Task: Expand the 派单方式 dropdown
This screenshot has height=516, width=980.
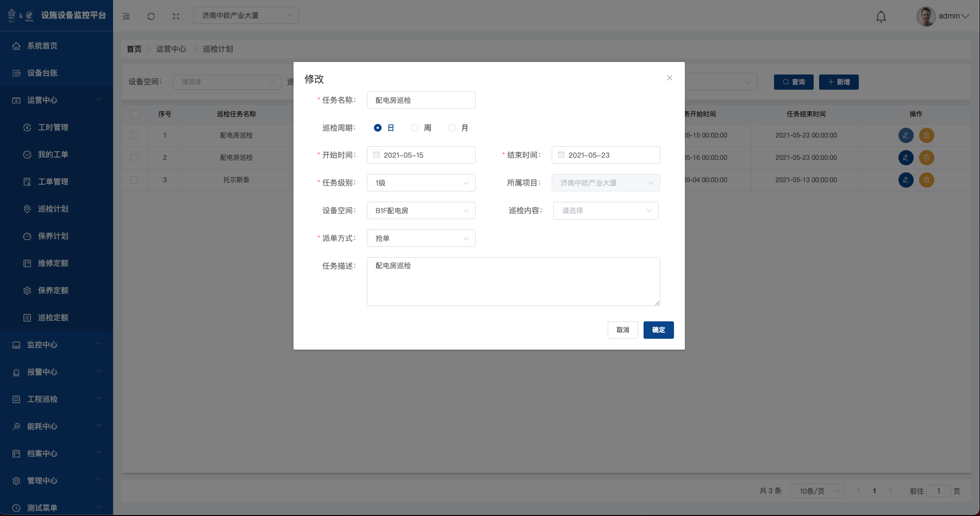Action: (x=421, y=238)
